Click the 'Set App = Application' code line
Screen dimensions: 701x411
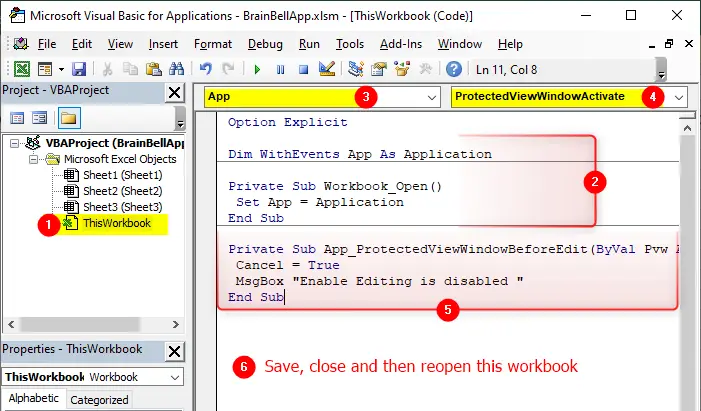coord(320,202)
